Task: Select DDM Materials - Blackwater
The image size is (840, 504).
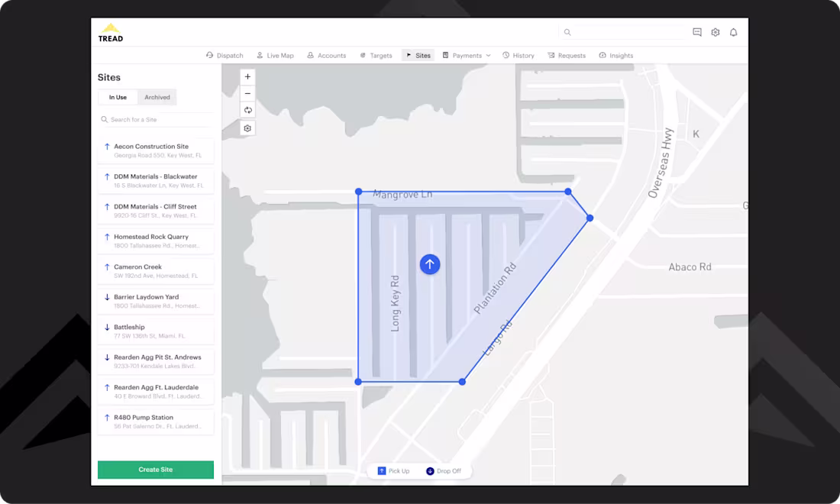Action: click(x=156, y=180)
